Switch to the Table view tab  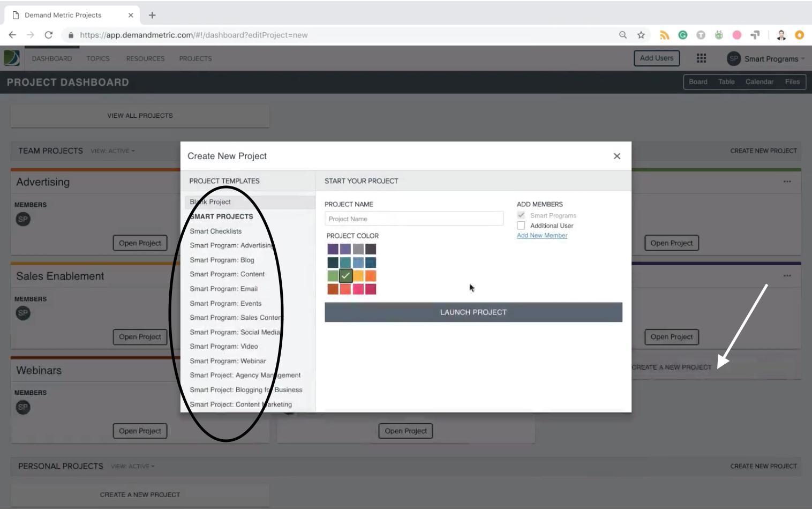pyautogui.click(x=726, y=82)
